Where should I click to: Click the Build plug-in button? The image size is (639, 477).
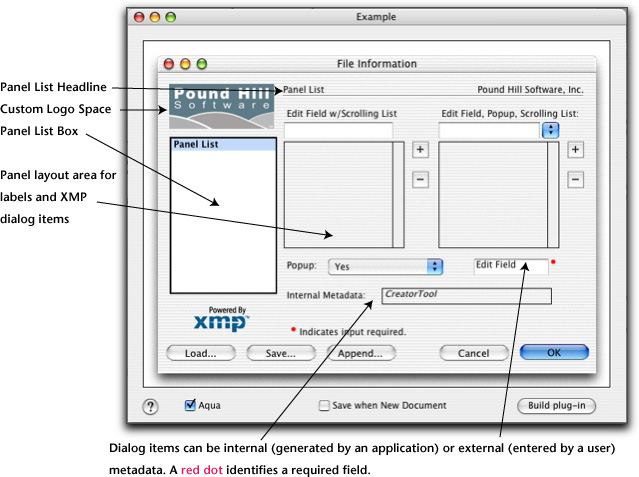pos(562,406)
